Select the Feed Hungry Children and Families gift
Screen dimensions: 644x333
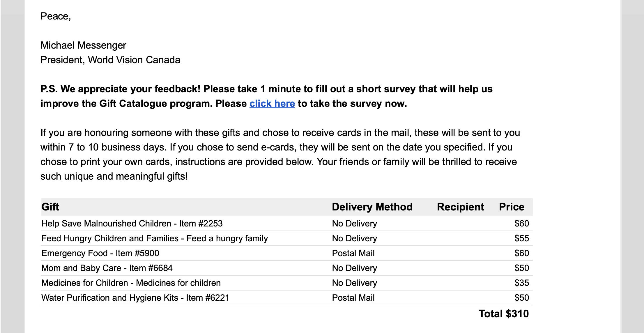point(154,238)
